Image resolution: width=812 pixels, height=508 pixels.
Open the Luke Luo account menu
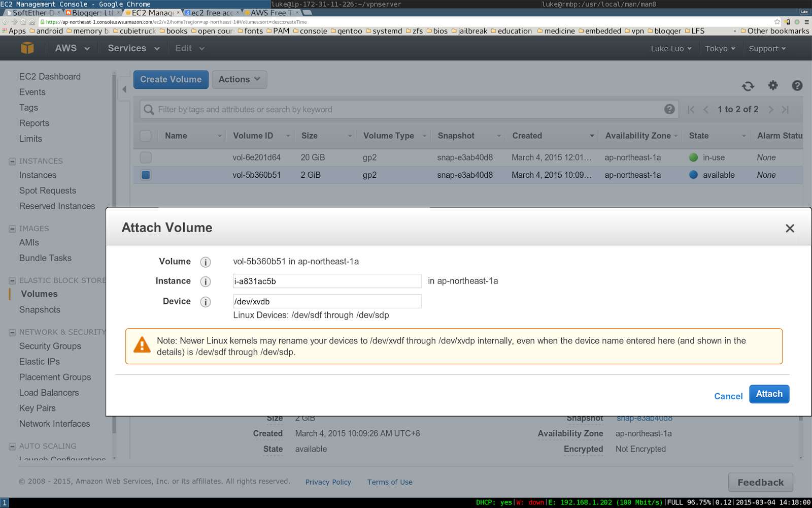point(671,49)
